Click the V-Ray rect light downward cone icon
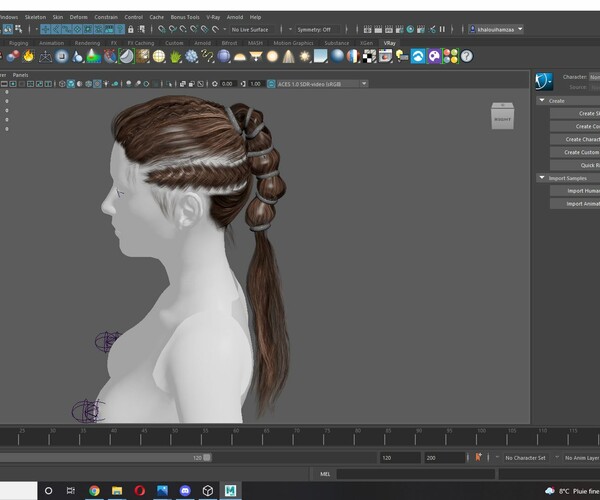This screenshot has height=500, width=600. tap(256, 57)
